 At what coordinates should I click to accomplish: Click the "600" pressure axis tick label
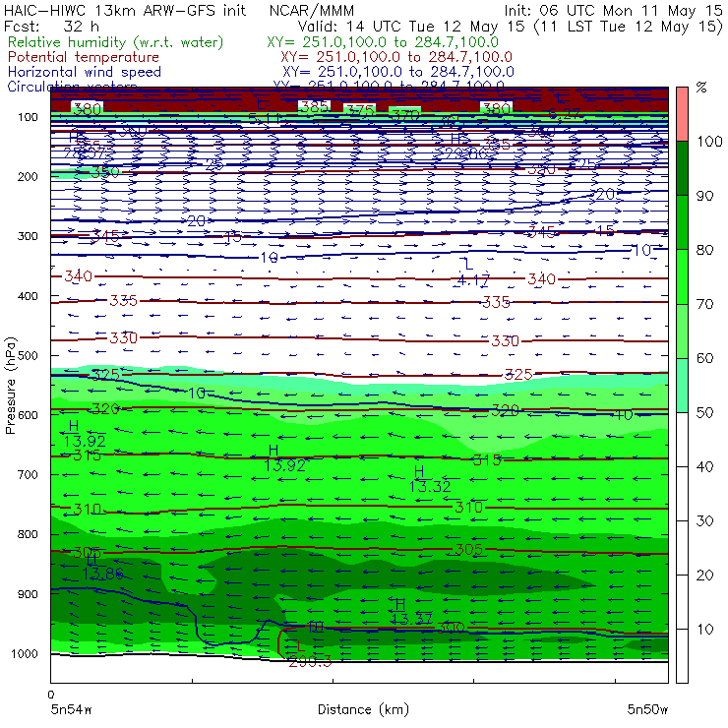point(28,415)
